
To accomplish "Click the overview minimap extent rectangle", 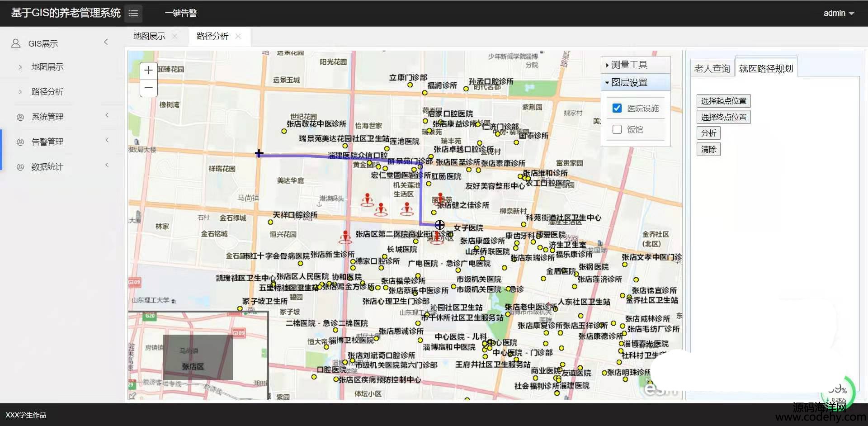I will click(x=198, y=357).
